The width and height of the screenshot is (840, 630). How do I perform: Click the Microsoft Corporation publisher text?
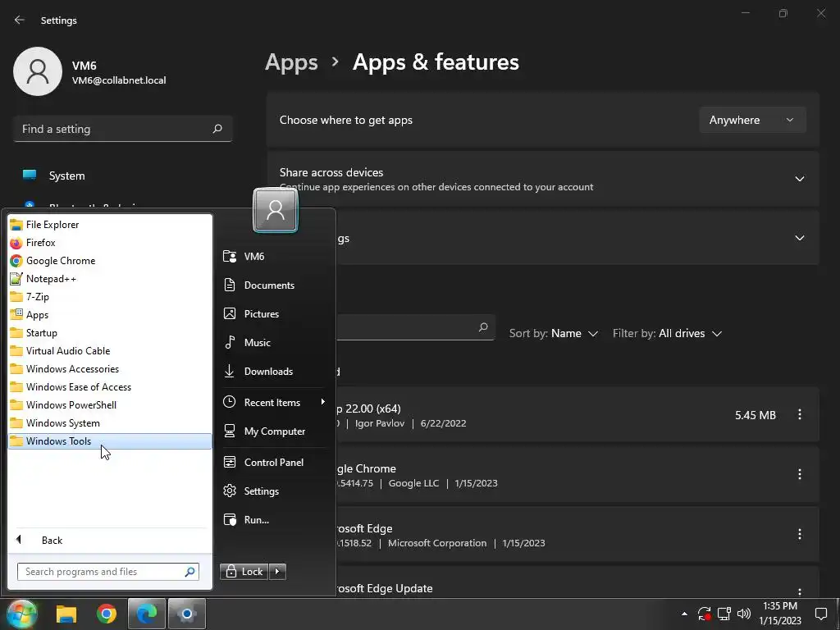tap(437, 543)
